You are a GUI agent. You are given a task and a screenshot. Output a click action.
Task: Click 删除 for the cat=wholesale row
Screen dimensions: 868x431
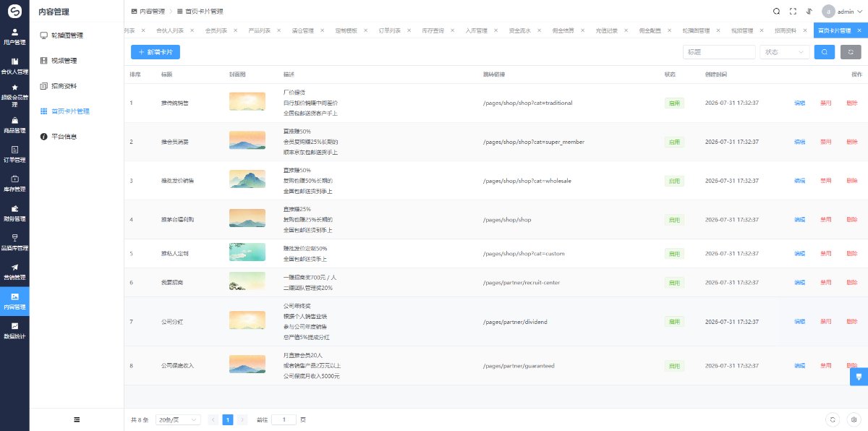pyautogui.click(x=851, y=180)
